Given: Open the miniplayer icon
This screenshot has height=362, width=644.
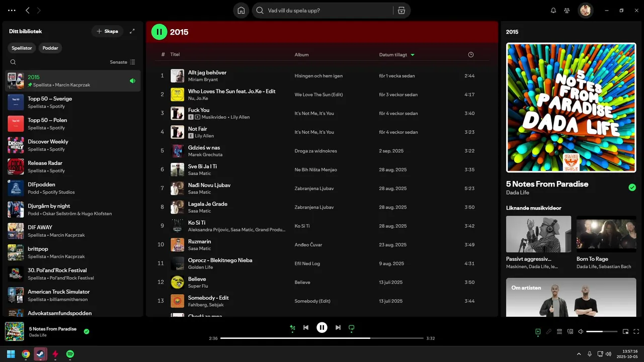Looking at the screenshot, I should click(626, 332).
